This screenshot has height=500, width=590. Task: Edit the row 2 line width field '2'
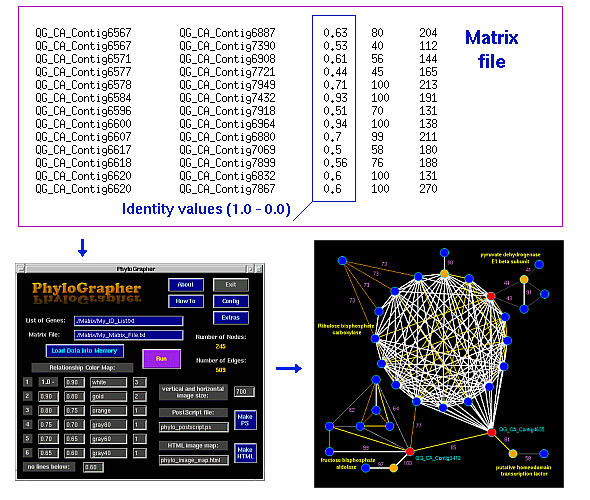click(x=140, y=397)
